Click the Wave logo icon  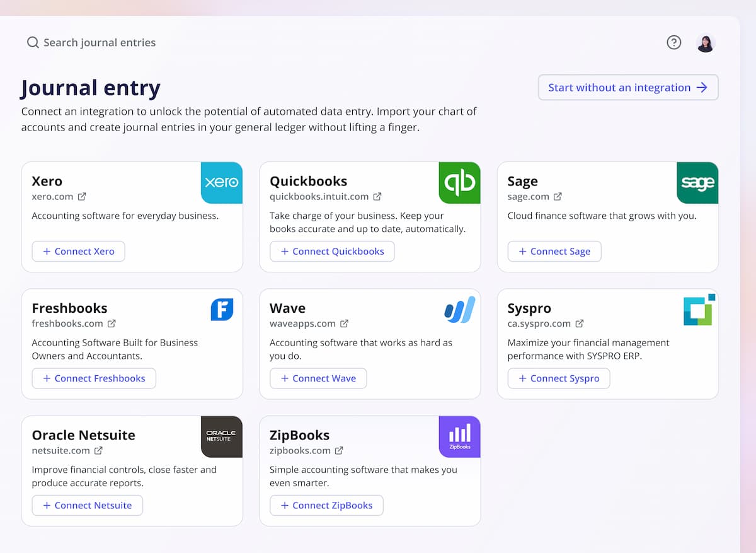459,310
